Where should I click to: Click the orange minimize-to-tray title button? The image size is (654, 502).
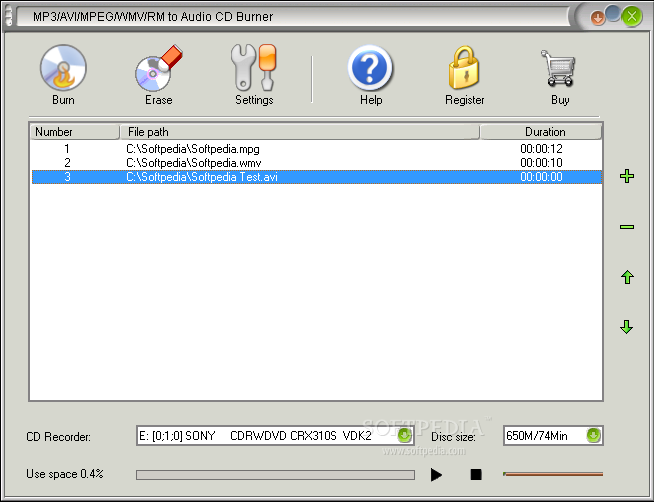click(x=598, y=18)
